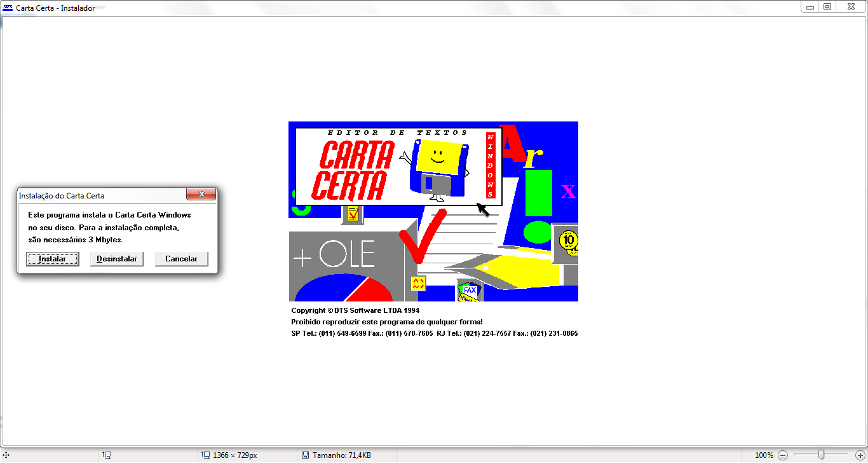868x463 pixels.
Task: Close the Instalação do Carta Certa dialog
Action: click(201, 194)
